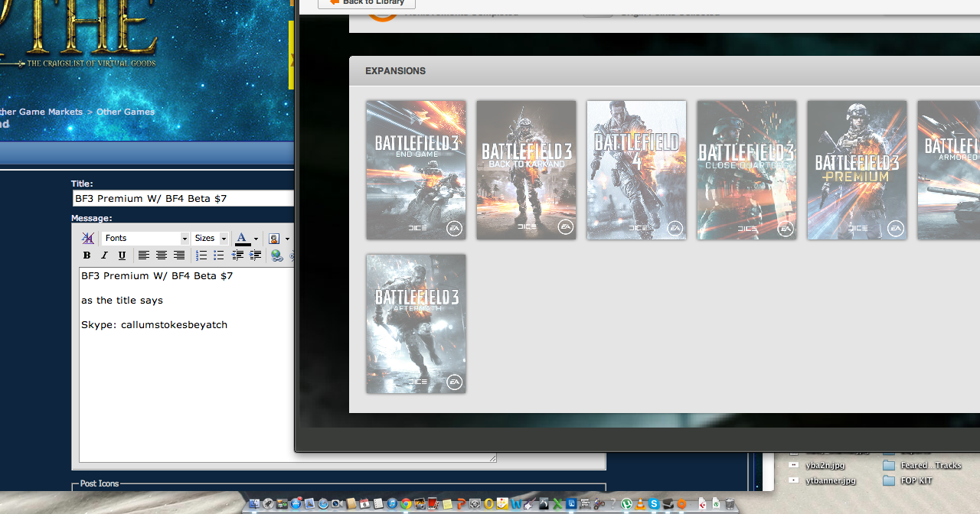Toggle bold formatting in editor

coord(87,255)
